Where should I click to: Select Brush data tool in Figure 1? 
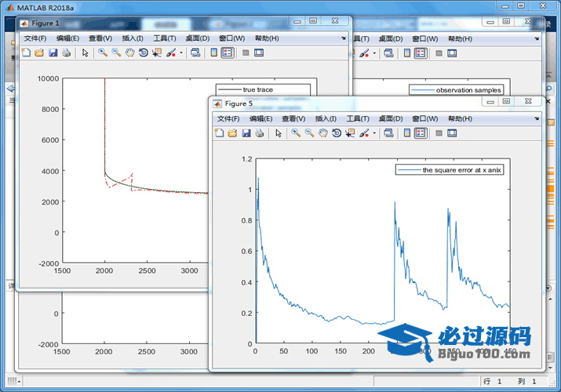(x=171, y=53)
